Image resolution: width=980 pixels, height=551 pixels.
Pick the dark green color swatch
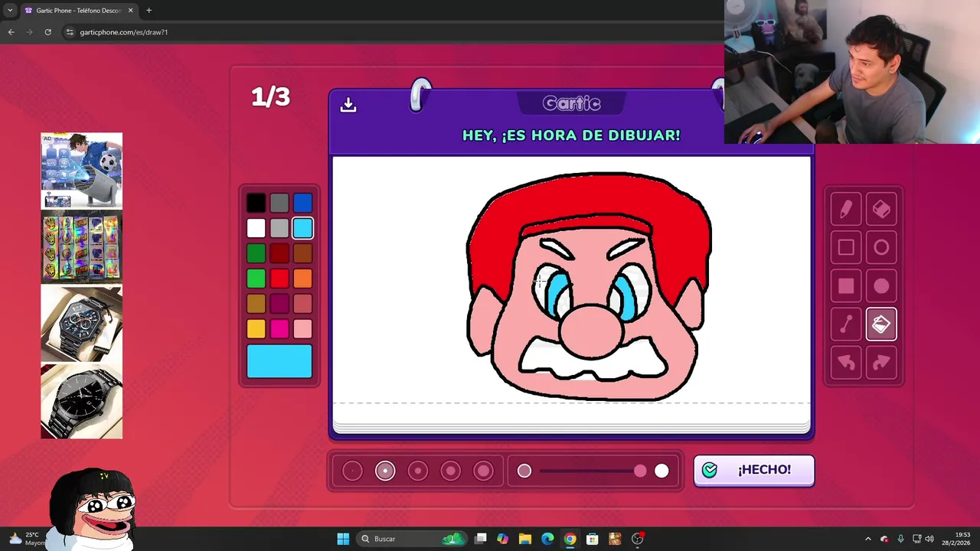tap(256, 253)
